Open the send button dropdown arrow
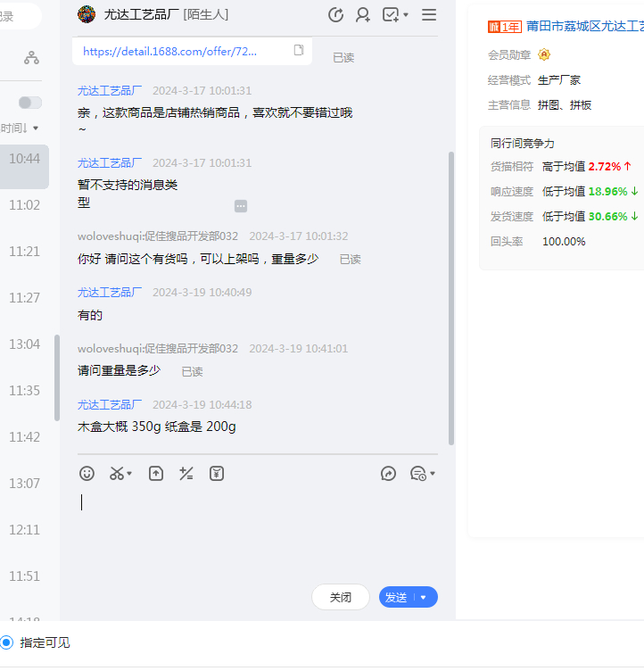This screenshot has height=671, width=644. (424, 598)
